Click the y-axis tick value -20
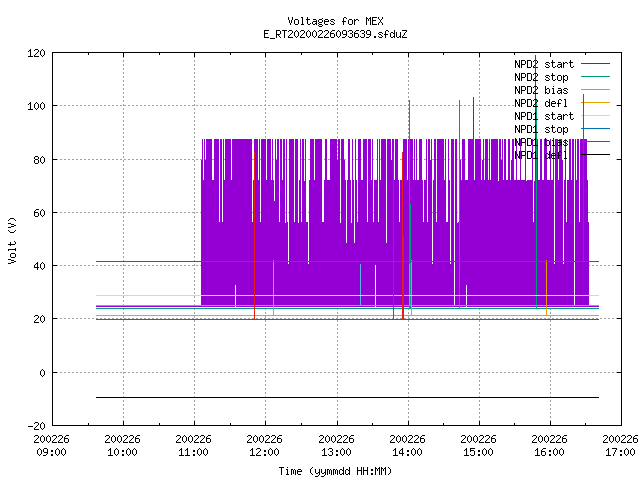The height and width of the screenshot is (480, 640). pos(36,426)
